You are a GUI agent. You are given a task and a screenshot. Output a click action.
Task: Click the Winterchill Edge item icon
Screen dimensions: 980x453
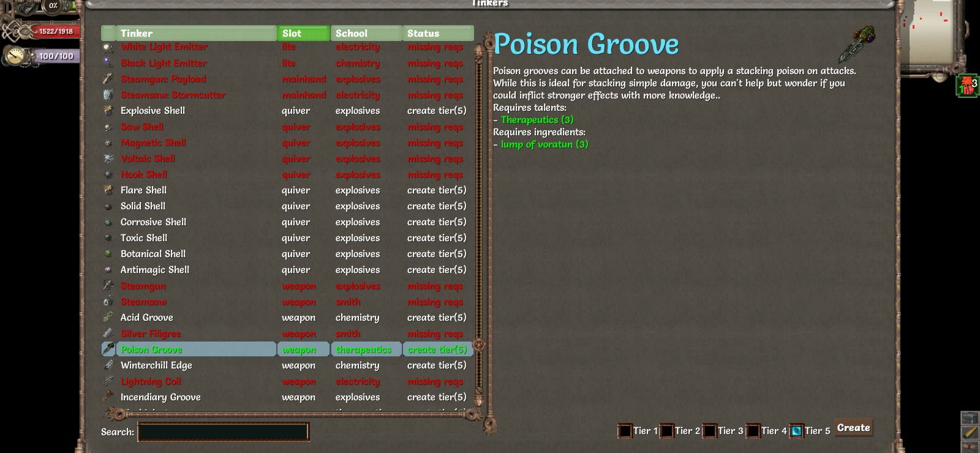[x=108, y=365]
